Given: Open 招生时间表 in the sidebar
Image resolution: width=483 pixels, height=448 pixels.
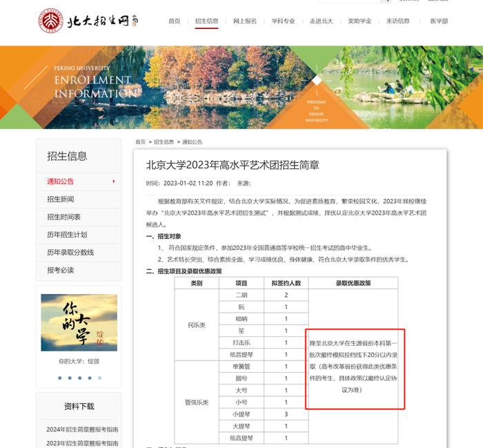Looking at the screenshot, I should pyautogui.click(x=63, y=217).
